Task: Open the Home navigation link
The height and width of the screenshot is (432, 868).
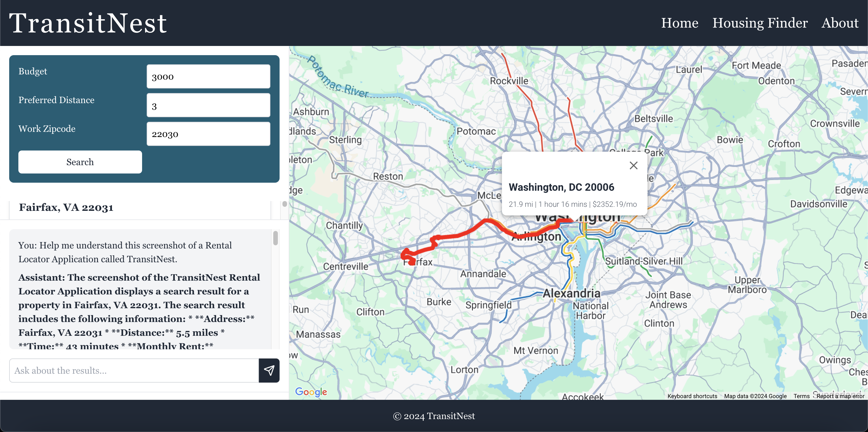Action: point(680,23)
